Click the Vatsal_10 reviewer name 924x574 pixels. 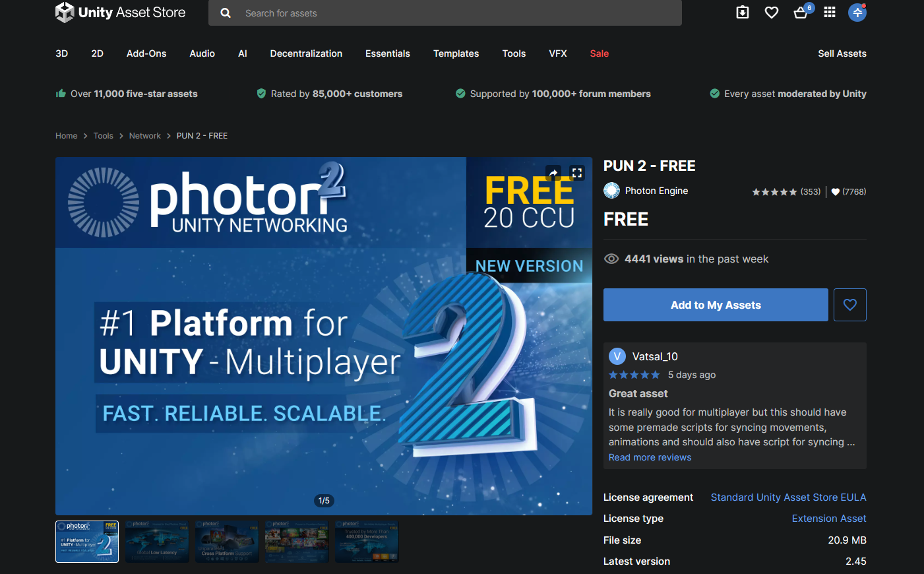click(655, 357)
